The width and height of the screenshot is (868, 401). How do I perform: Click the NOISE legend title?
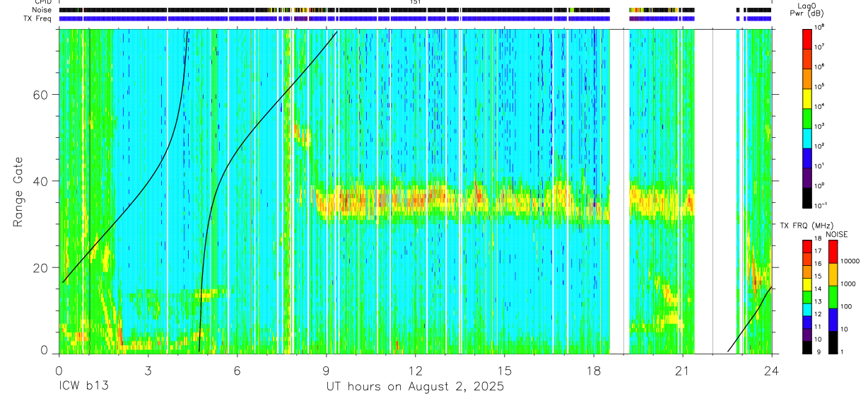pyautogui.click(x=835, y=233)
